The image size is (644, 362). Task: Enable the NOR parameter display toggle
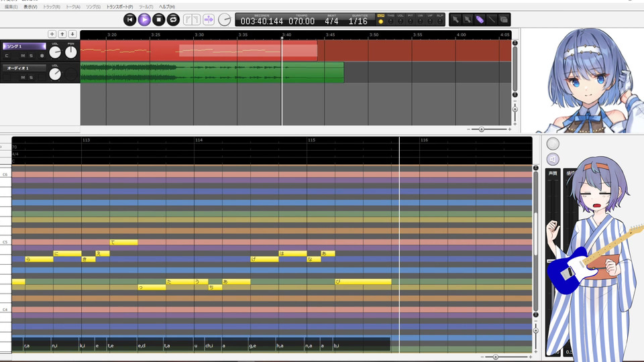pyautogui.click(x=381, y=19)
